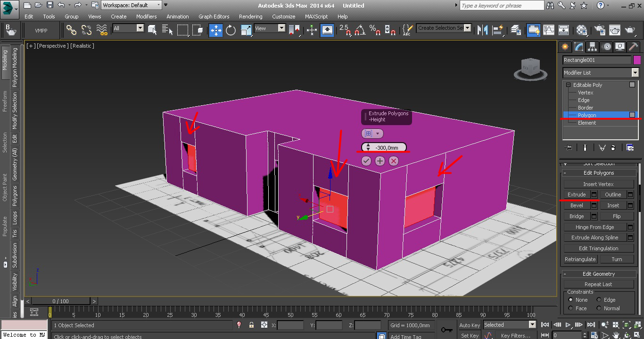Click the Mirror tool icon

(482, 30)
